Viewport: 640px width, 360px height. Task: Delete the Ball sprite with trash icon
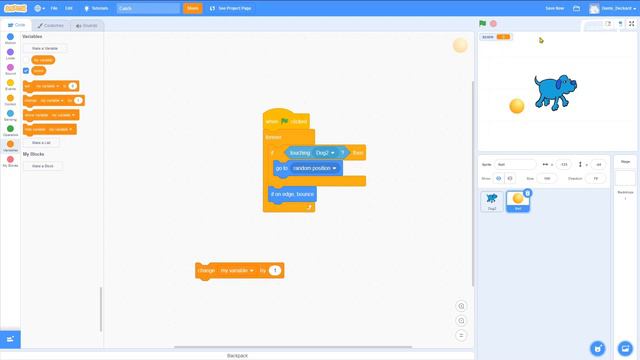coord(527,193)
